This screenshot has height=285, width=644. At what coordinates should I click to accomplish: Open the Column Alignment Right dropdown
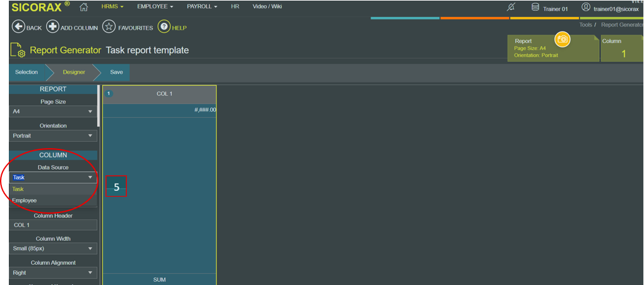53,272
